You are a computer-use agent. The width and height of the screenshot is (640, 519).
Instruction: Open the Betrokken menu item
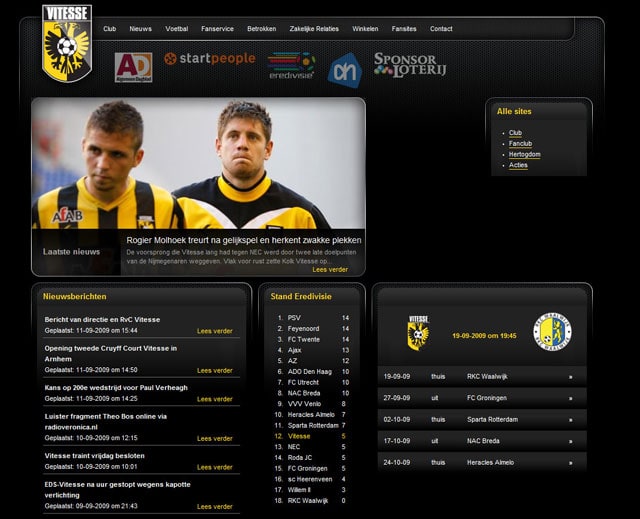coord(262,29)
